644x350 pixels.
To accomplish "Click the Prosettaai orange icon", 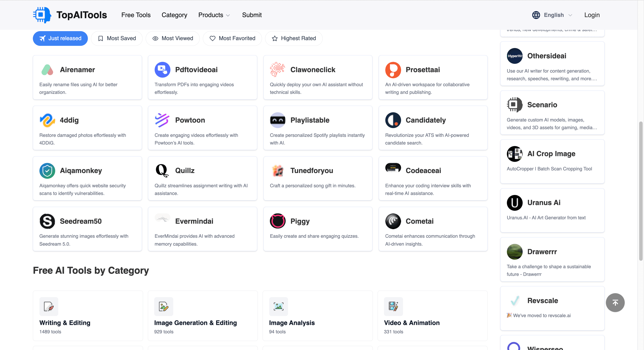I will click(x=393, y=70).
